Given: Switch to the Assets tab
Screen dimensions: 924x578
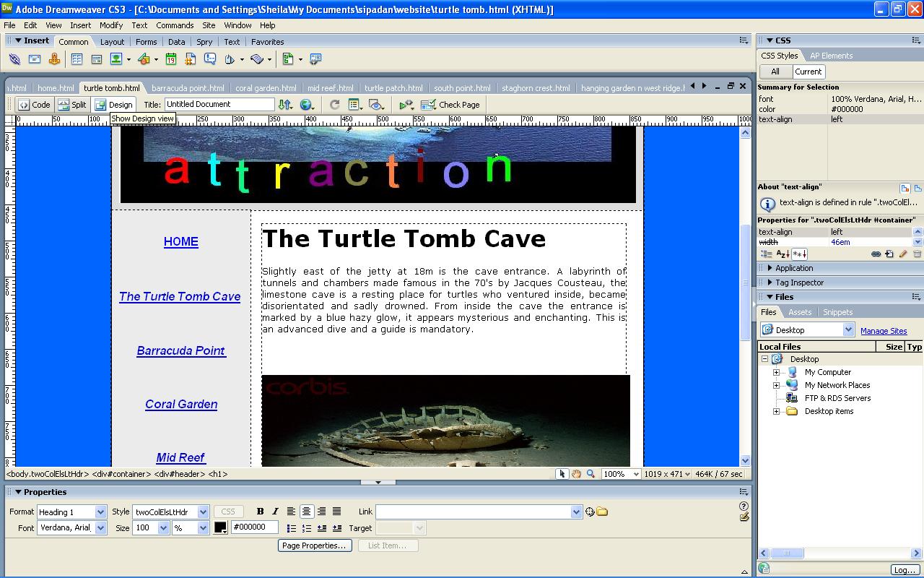Looking at the screenshot, I should pos(799,312).
